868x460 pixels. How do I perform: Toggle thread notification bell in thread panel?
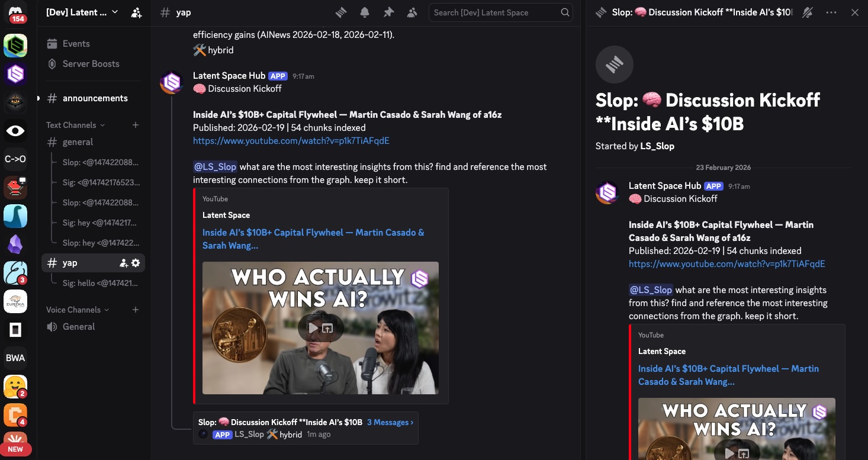coord(807,12)
